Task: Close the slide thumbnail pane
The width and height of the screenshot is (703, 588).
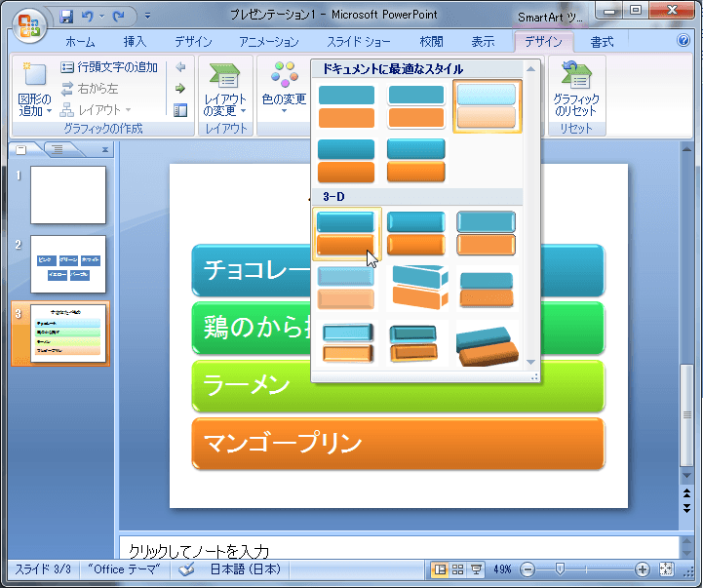Action: click(105, 150)
